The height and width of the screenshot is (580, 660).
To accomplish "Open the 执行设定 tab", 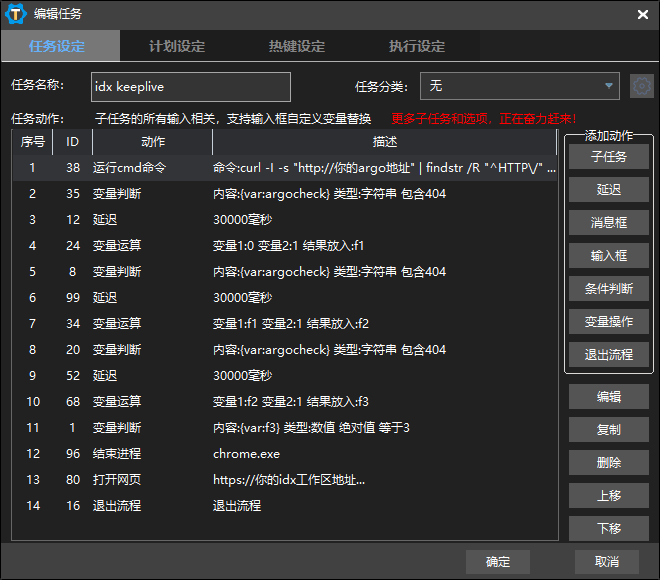I will click(417, 47).
